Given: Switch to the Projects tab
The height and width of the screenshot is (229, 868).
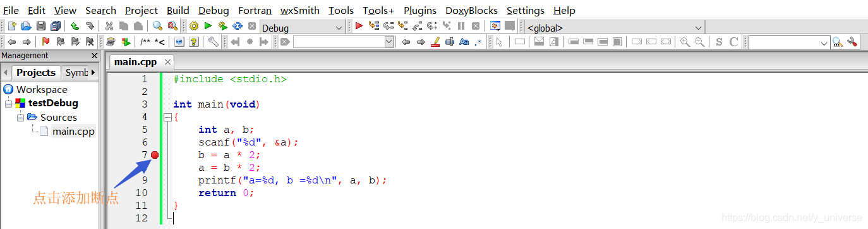Looking at the screenshot, I should click(36, 72).
